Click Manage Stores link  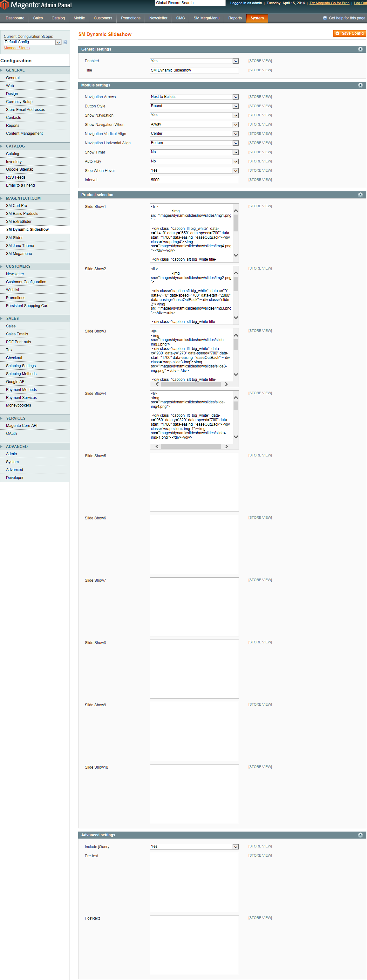[x=17, y=48]
